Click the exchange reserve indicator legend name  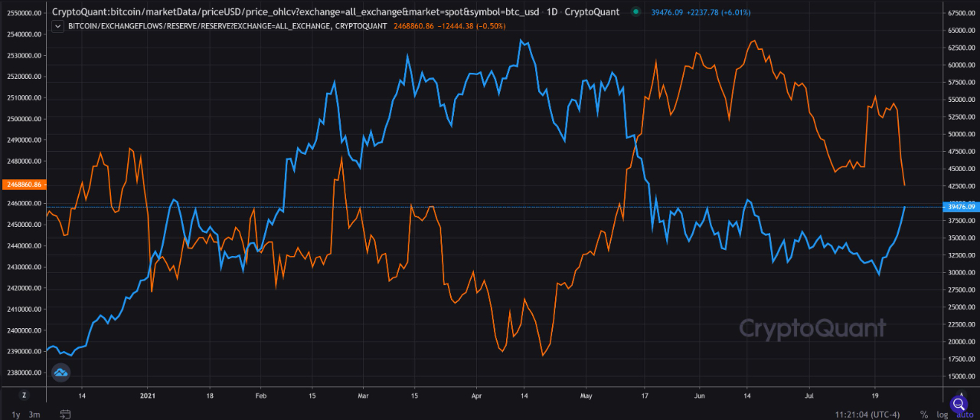pos(227,26)
